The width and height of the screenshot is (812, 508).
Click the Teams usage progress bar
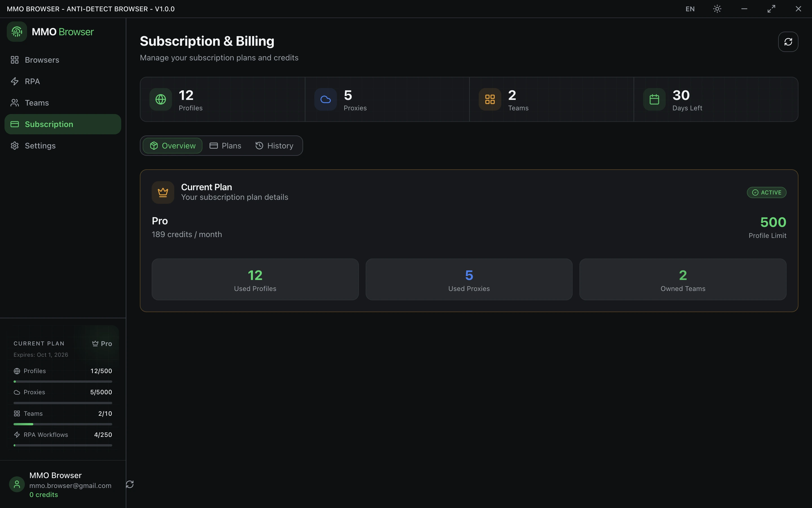coord(63,424)
